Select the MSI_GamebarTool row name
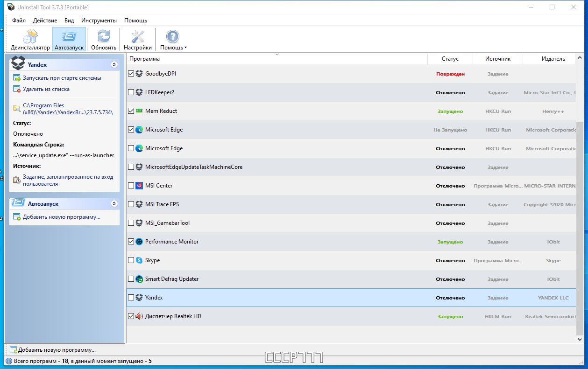Screen dimensions: 588x369 (x=167, y=223)
